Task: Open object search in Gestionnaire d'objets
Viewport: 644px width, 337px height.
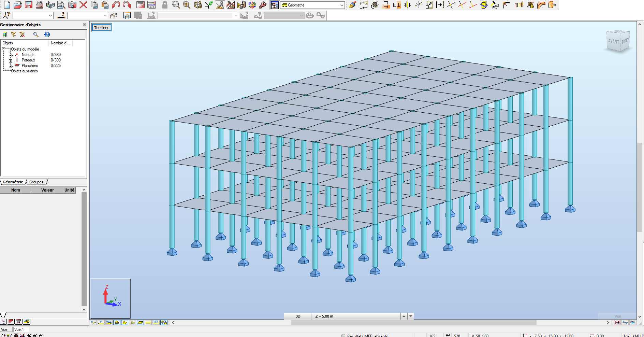Action: pyautogui.click(x=36, y=34)
